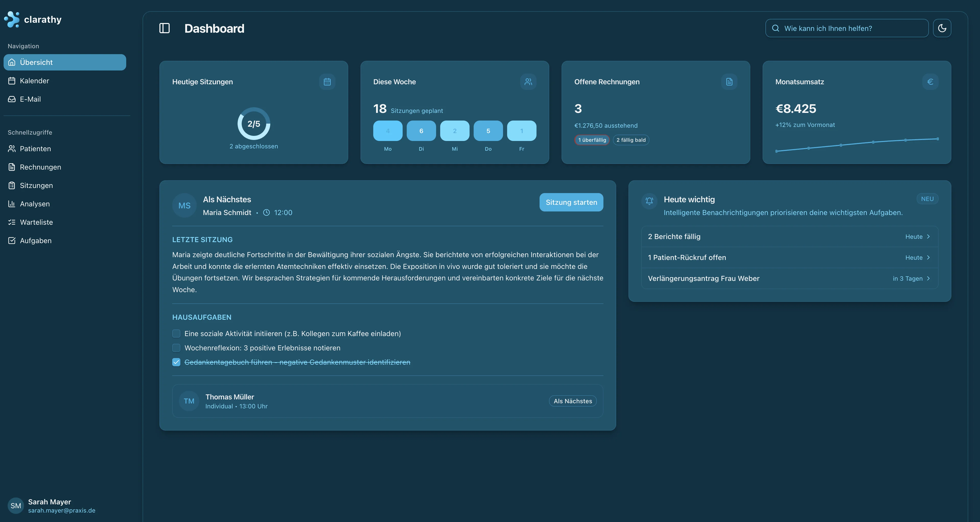Open the calendar icon on Heutige Sitzungen card

click(327, 82)
